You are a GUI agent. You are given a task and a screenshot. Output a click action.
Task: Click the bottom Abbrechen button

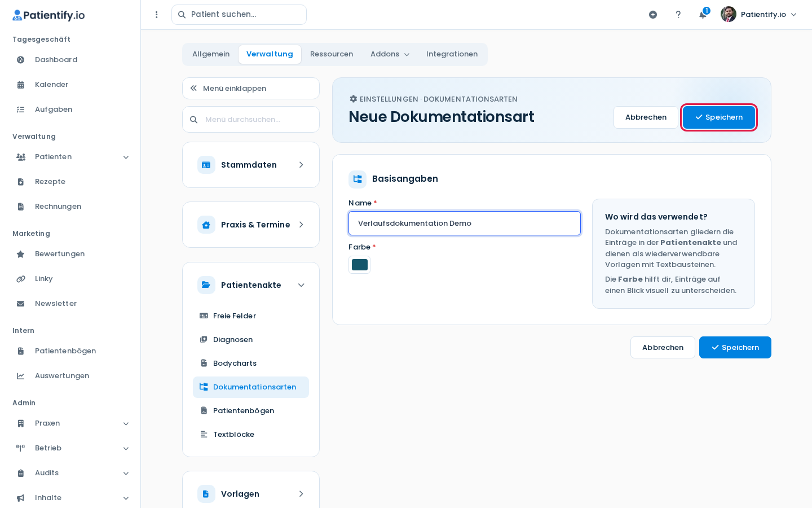point(663,348)
